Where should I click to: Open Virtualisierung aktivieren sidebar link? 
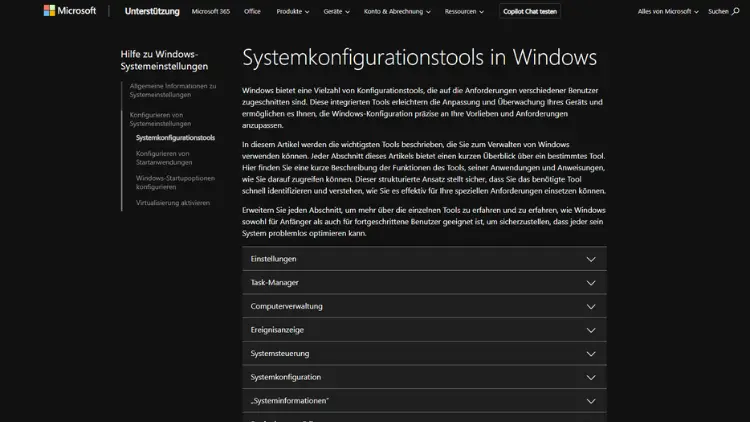(173, 203)
